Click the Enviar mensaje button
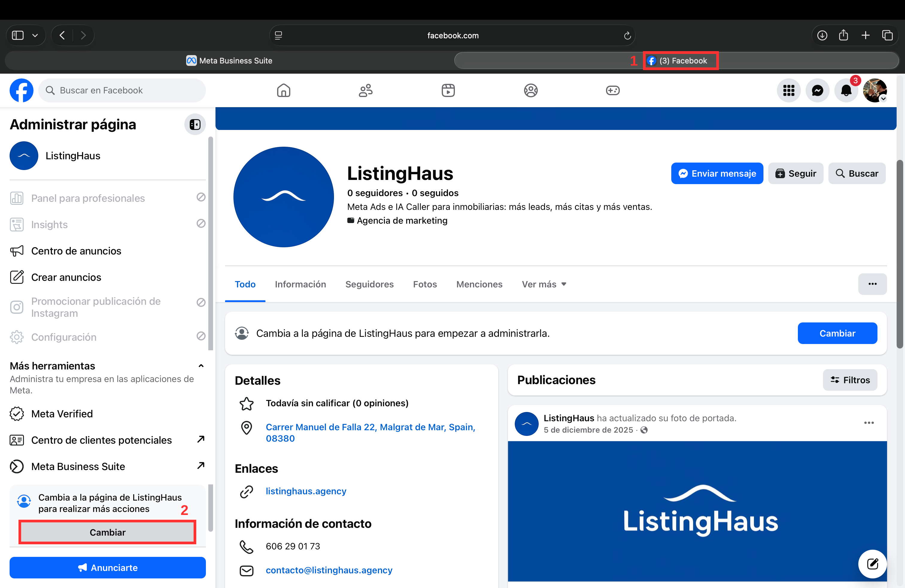 (x=717, y=173)
